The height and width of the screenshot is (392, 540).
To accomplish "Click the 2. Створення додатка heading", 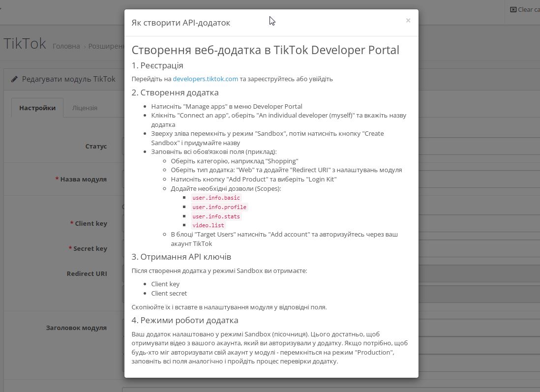I will (175, 92).
